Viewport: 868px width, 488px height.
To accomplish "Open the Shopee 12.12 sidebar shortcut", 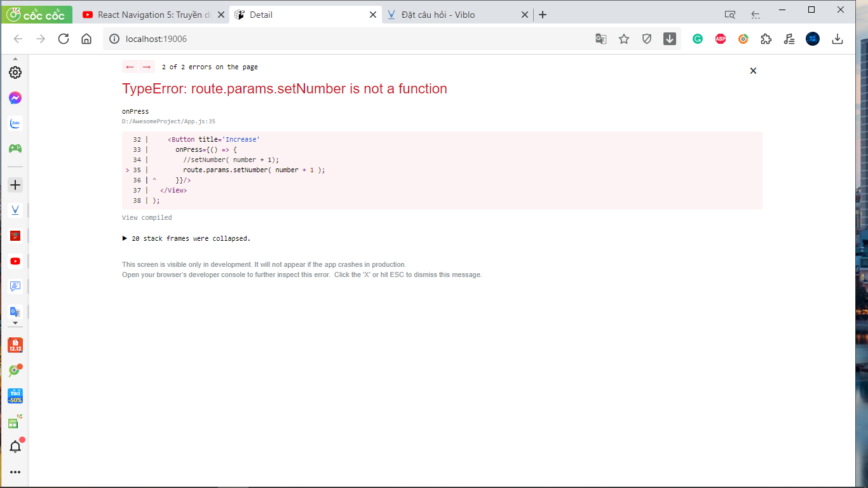I will click(x=15, y=345).
